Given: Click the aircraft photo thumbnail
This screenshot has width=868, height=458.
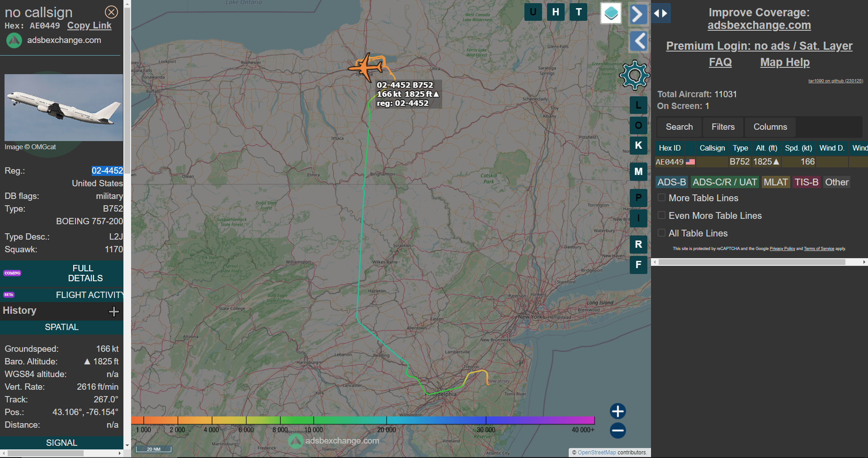Looking at the screenshot, I should (x=64, y=108).
